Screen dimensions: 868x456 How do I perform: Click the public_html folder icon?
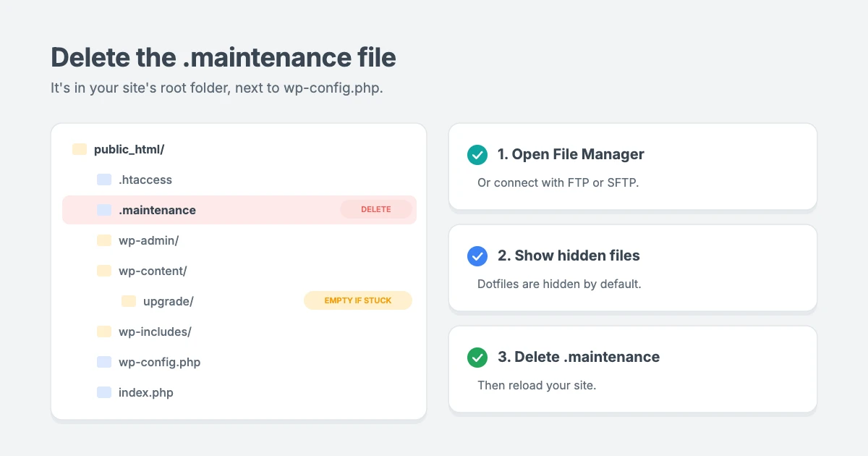(x=80, y=149)
